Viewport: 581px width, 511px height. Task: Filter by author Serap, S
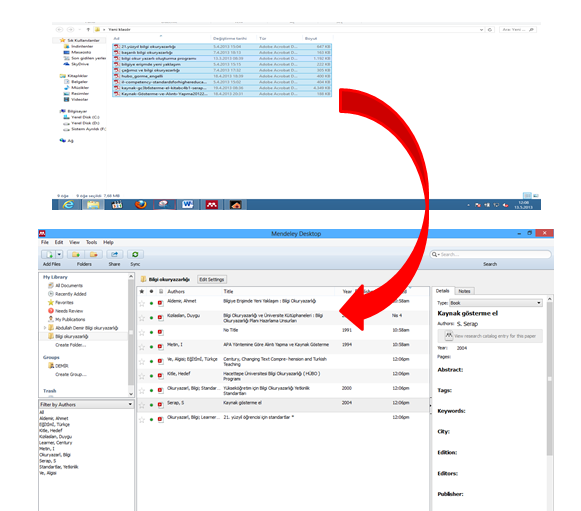[x=48, y=461]
